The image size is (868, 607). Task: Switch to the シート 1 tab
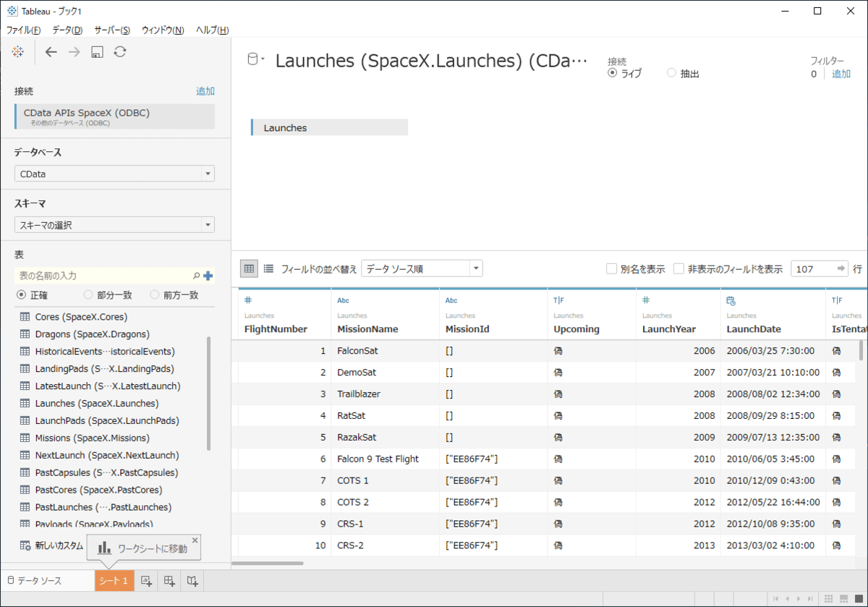point(114,581)
